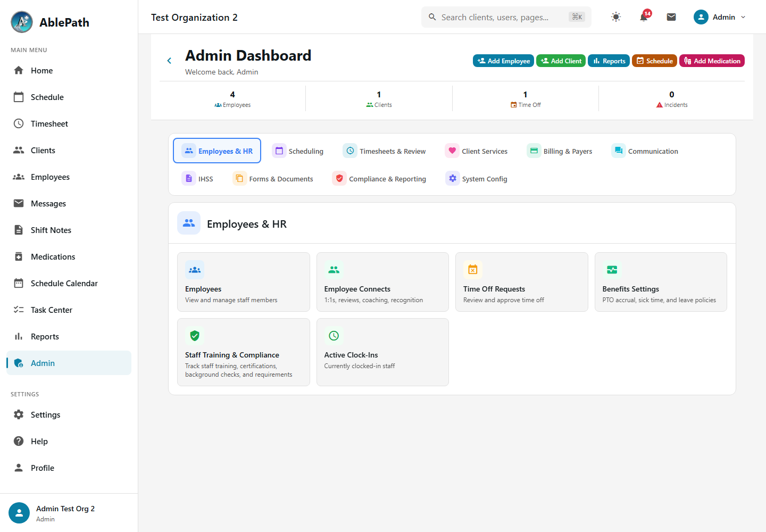The image size is (766, 532).
Task: Click the blue Reports header button
Action: (x=609, y=61)
